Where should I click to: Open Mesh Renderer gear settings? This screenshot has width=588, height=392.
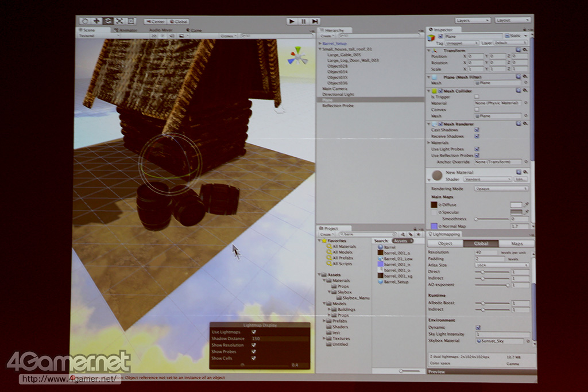click(x=525, y=123)
